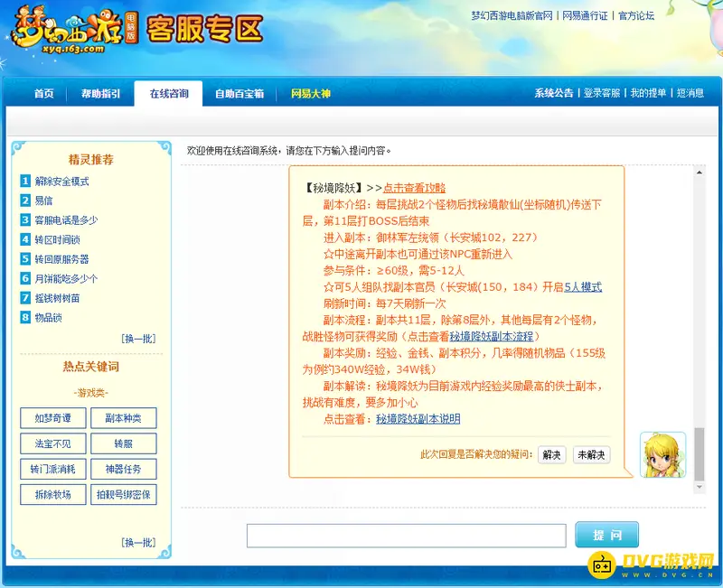
Task: Visit the 官方论坛 link
Action: pos(636,15)
